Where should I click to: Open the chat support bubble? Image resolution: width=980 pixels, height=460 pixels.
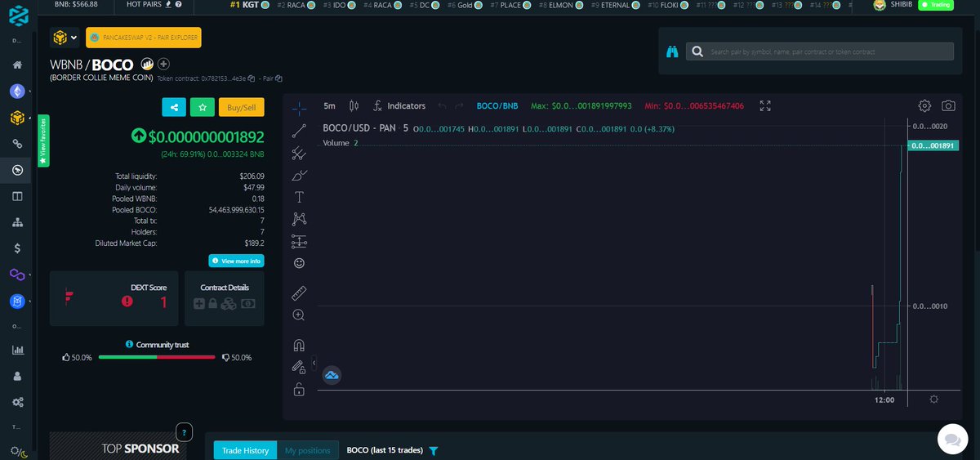click(x=951, y=439)
